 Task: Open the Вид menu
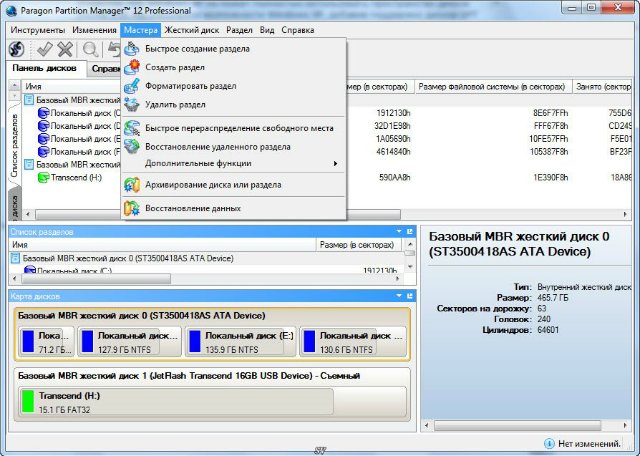267,30
